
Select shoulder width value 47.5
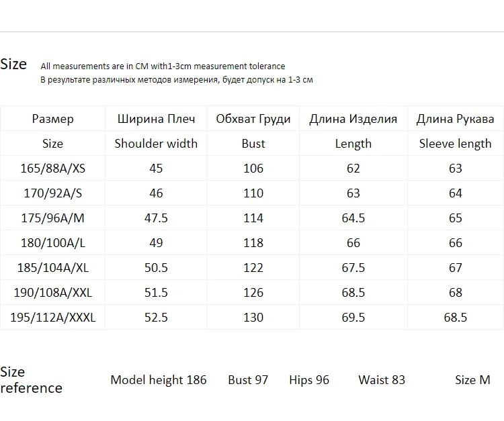point(156,218)
